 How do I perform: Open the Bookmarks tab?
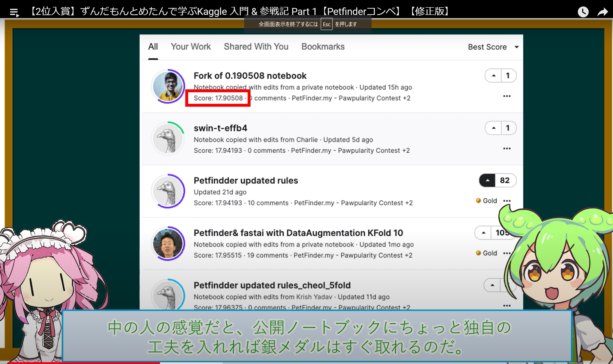pyautogui.click(x=323, y=47)
